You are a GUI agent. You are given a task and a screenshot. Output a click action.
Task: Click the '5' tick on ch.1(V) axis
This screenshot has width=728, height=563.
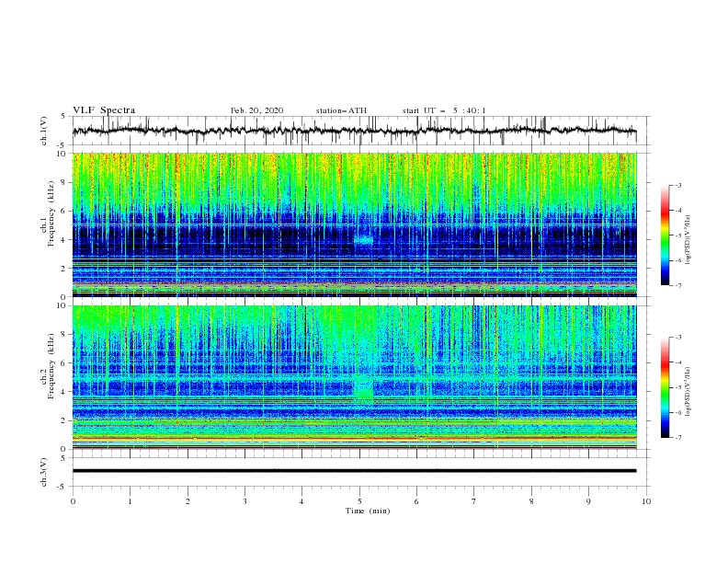pyautogui.click(x=65, y=117)
